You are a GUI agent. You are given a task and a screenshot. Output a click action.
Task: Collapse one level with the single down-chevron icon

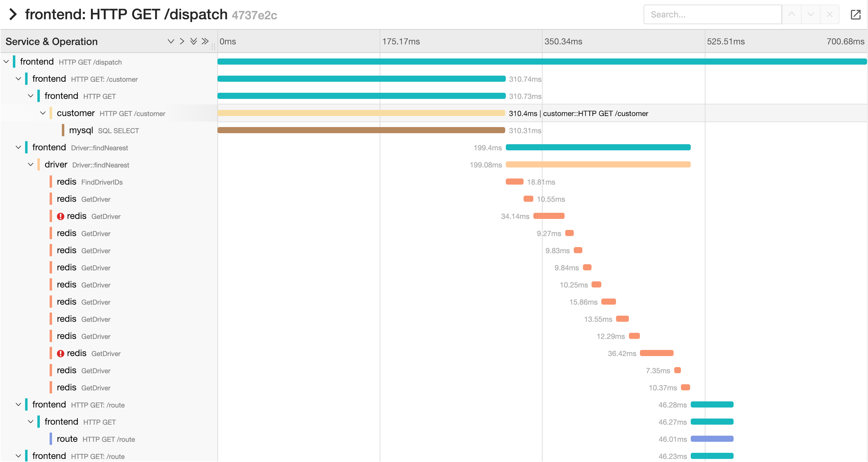point(171,41)
